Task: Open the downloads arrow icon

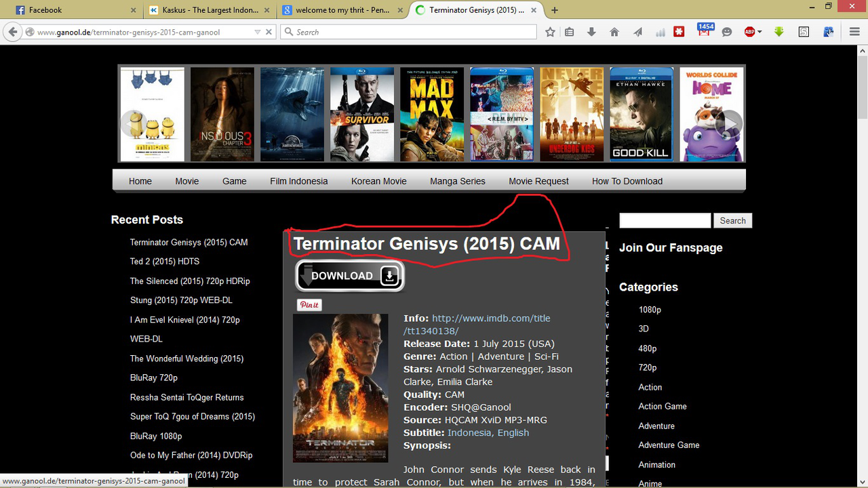Action: [x=591, y=32]
